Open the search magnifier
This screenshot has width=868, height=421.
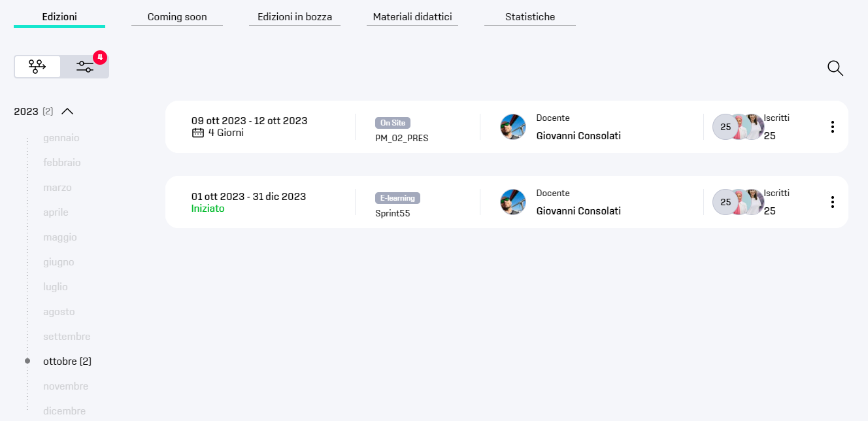coord(835,68)
